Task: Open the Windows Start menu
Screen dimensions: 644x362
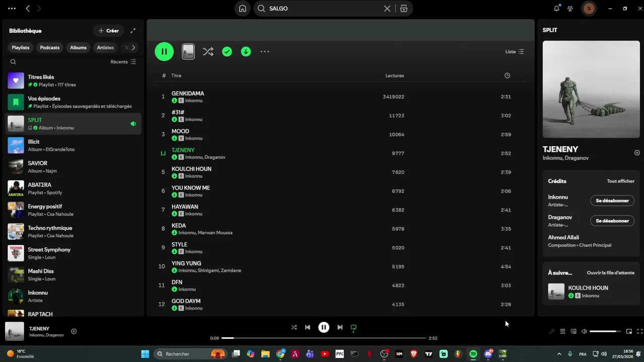Action: click(x=145, y=354)
